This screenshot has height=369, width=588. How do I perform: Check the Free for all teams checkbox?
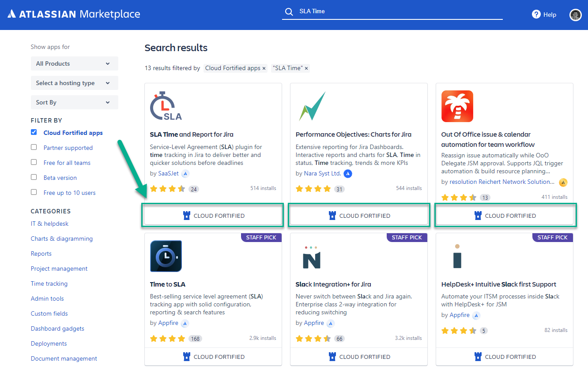coord(34,162)
